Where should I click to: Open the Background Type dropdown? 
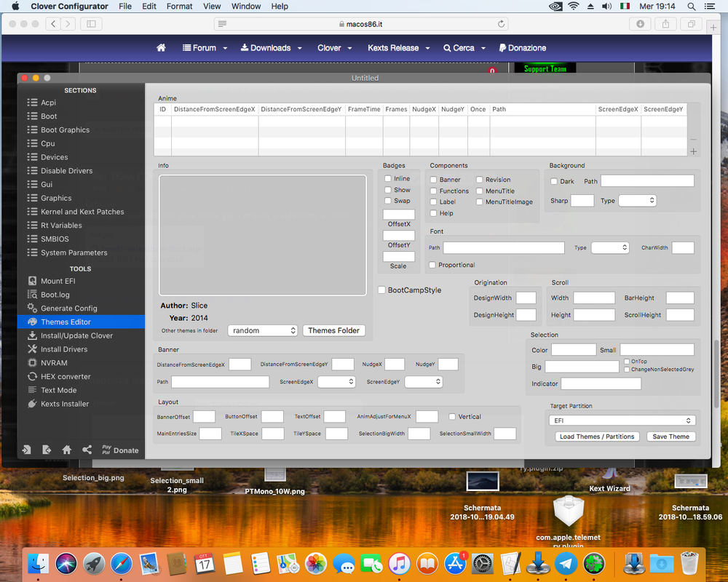[637, 201]
